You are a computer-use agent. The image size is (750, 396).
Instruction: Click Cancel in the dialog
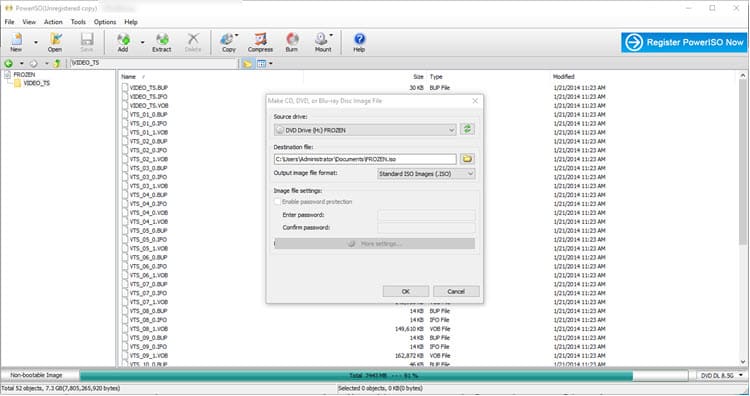tap(456, 291)
